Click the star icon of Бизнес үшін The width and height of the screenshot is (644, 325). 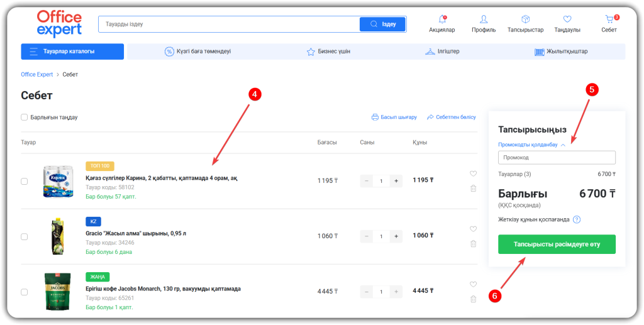(x=311, y=52)
